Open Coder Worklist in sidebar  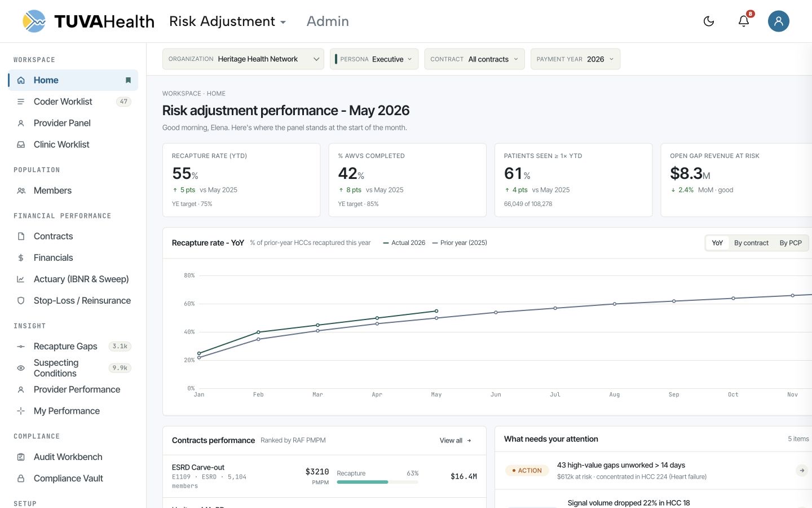pos(73,102)
